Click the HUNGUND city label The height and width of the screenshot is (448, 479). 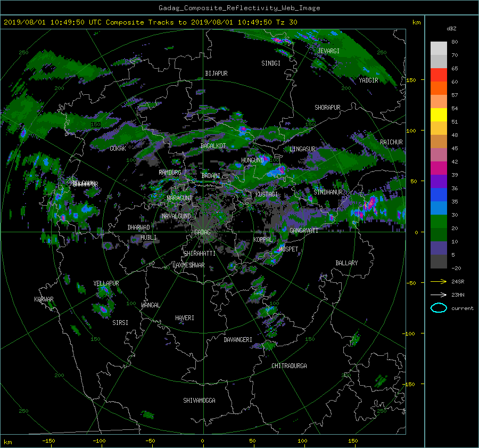(x=252, y=160)
